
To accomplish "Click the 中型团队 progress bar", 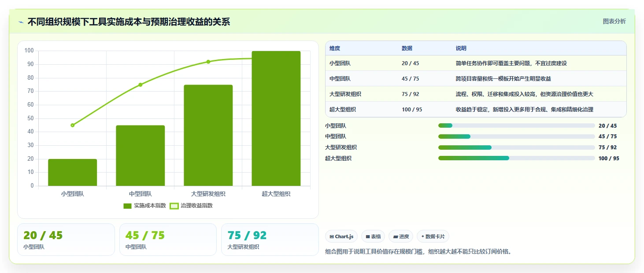I will tap(517, 136).
